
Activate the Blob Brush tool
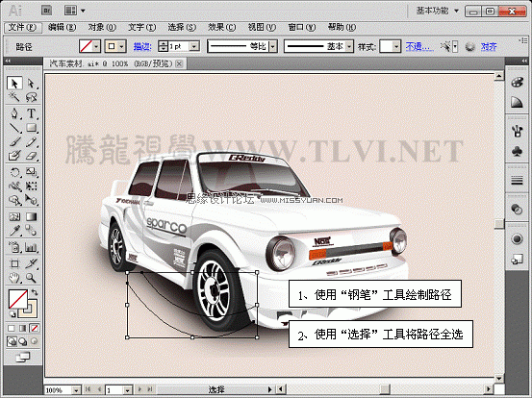14,156
